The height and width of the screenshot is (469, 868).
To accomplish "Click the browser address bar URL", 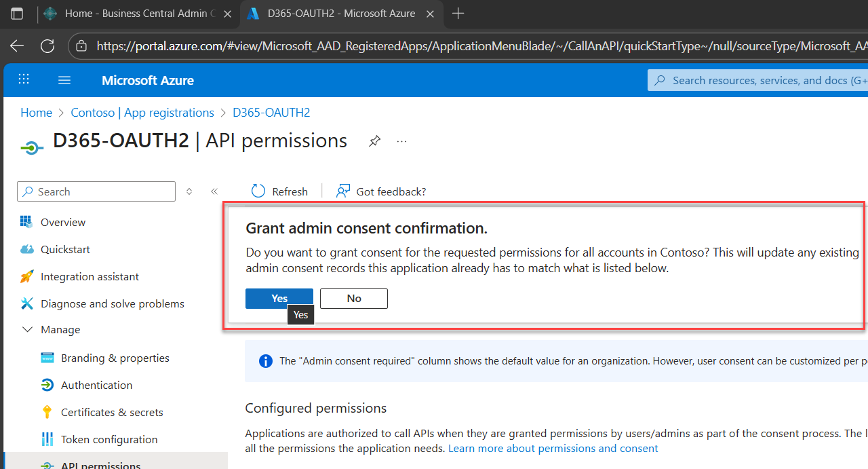I will tap(481, 46).
